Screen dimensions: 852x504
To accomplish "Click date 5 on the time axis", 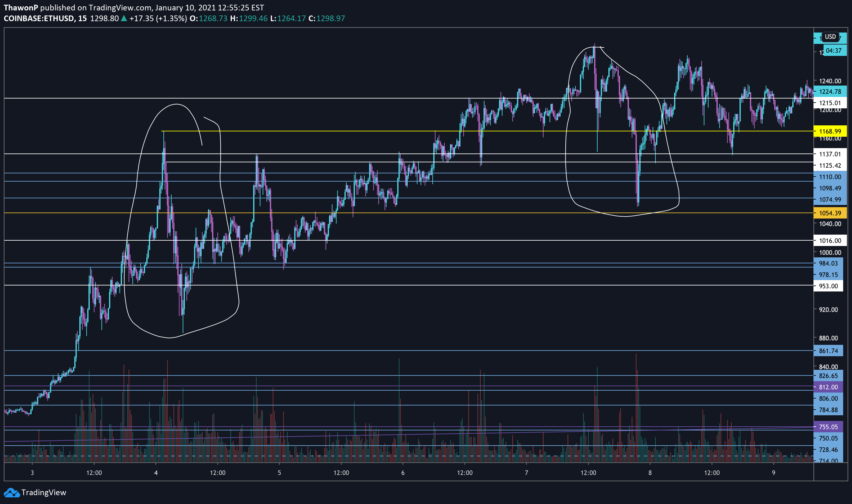I will pyautogui.click(x=279, y=473).
